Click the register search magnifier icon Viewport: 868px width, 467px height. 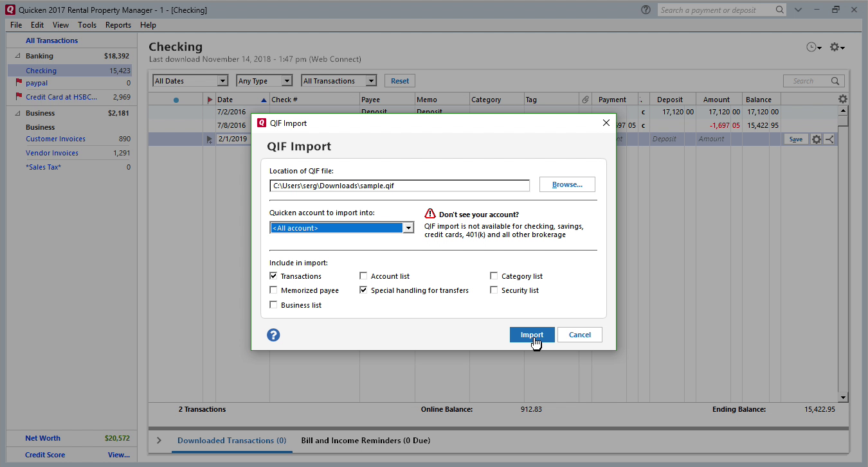[835, 81]
